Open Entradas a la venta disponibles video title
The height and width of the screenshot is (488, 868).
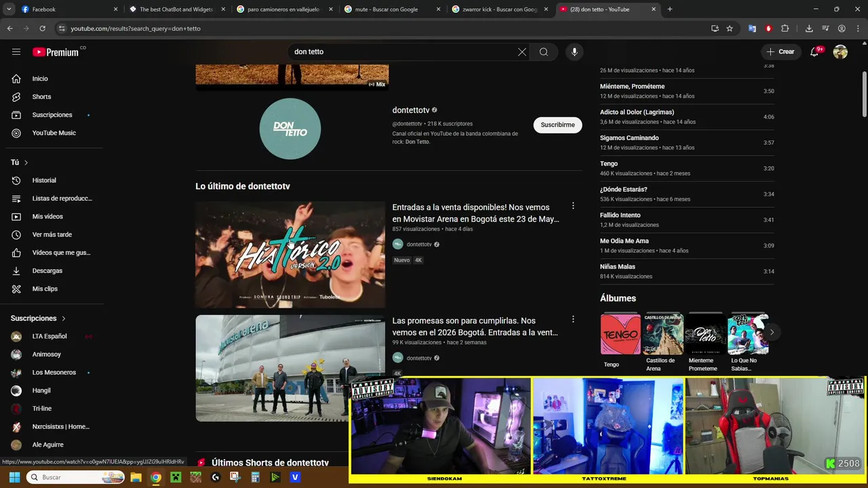(x=476, y=213)
